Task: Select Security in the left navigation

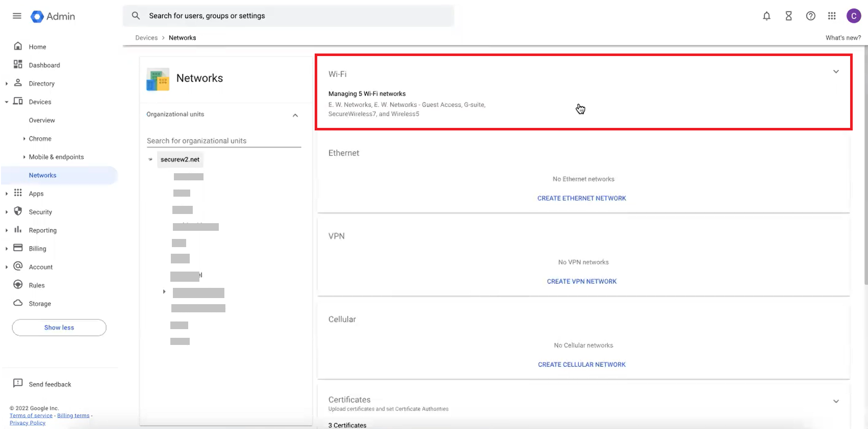Action: 40,212
